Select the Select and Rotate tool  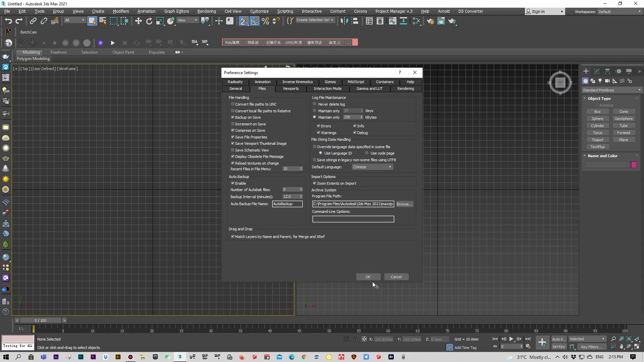tap(149, 21)
